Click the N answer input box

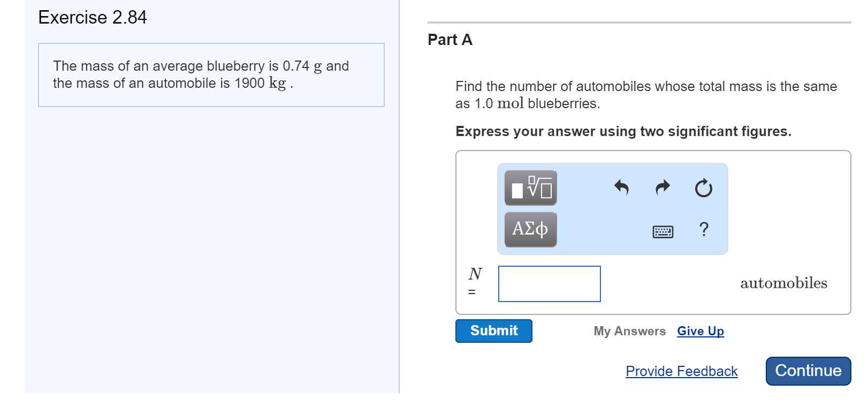tap(549, 284)
